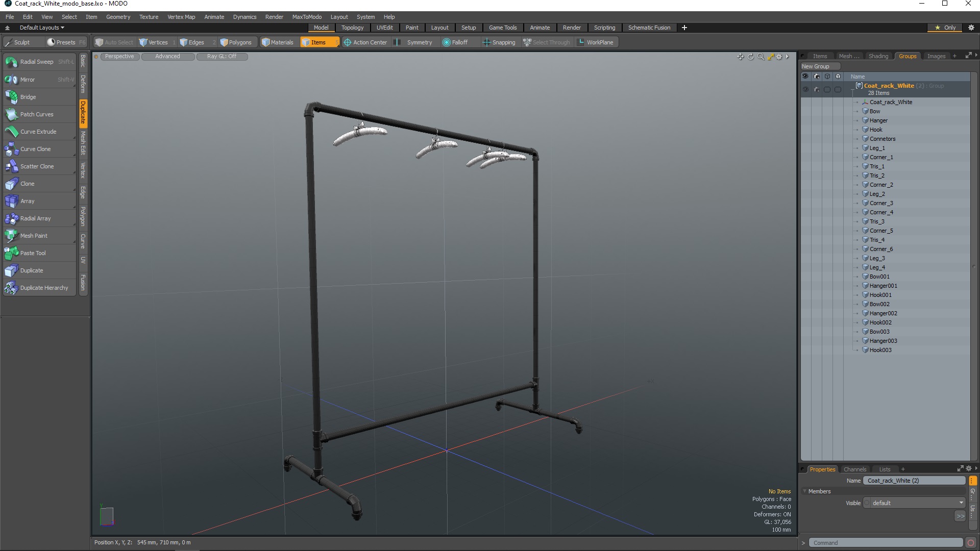This screenshot has width=980, height=551.
Task: Toggle Auto Select
Action: [x=114, y=42]
